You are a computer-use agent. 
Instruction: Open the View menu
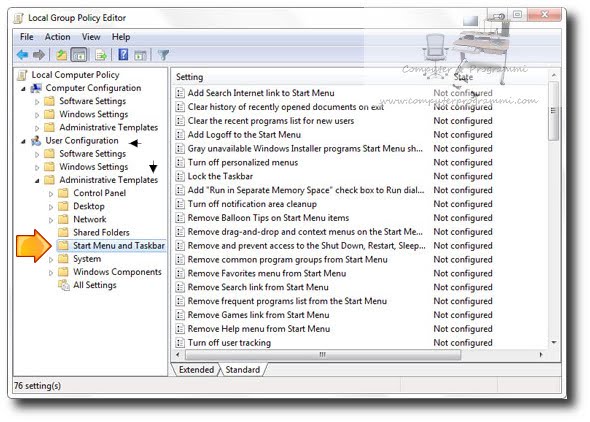point(91,37)
